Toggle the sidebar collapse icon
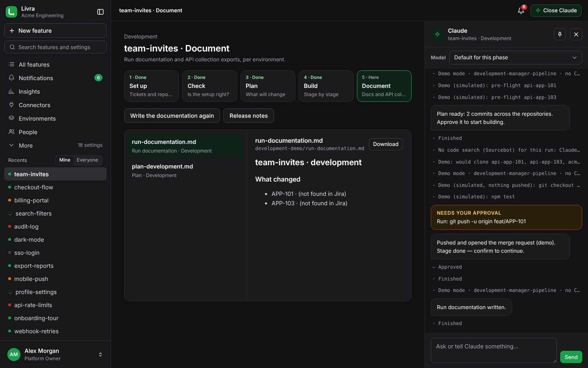588x368 pixels. (100, 12)
